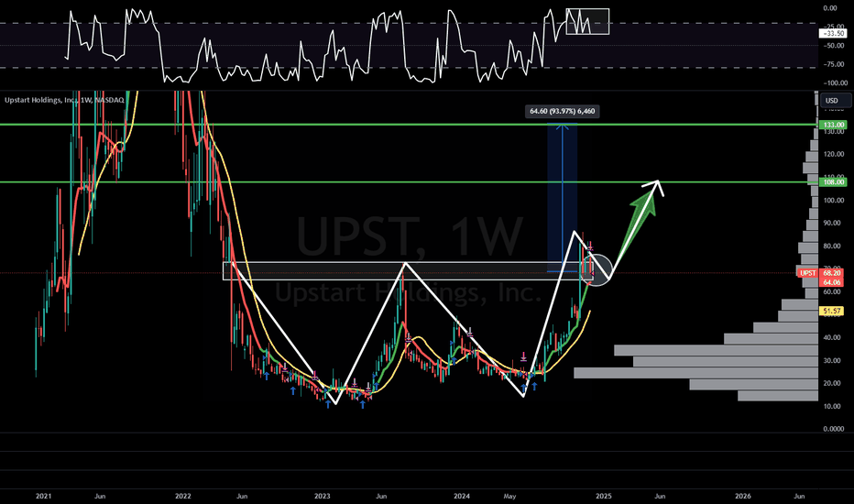Click the 64.60 (93.97%) measurement label

tap(562, 111)
